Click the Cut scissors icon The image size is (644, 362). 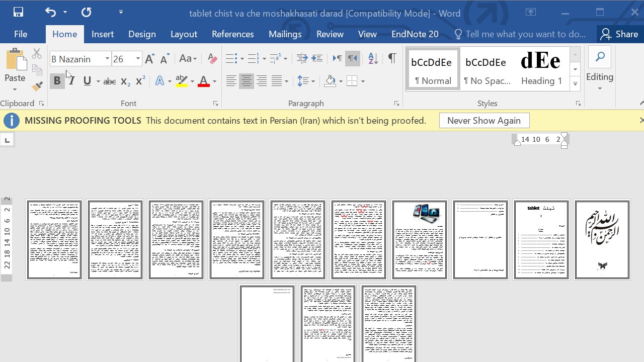click(x=37, y=54)
